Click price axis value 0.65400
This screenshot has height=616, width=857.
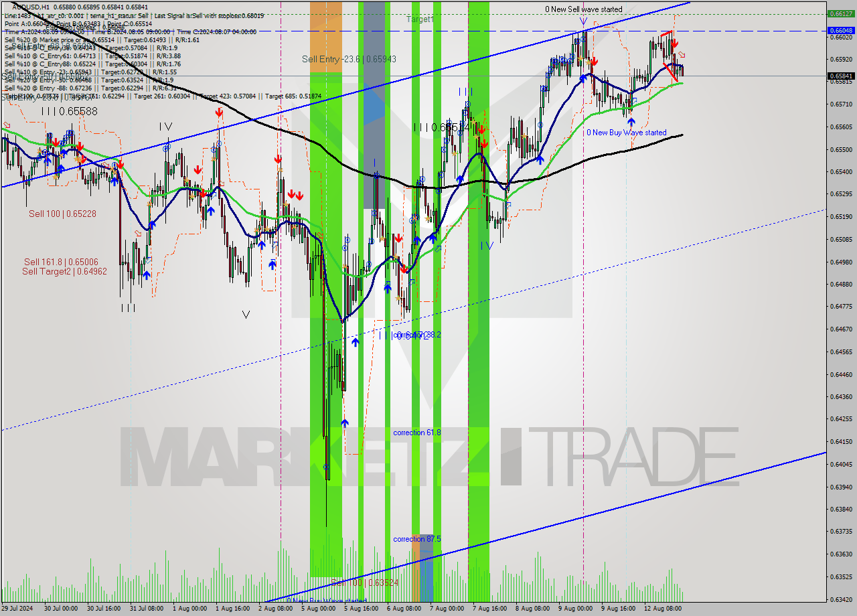click(840, 171)
